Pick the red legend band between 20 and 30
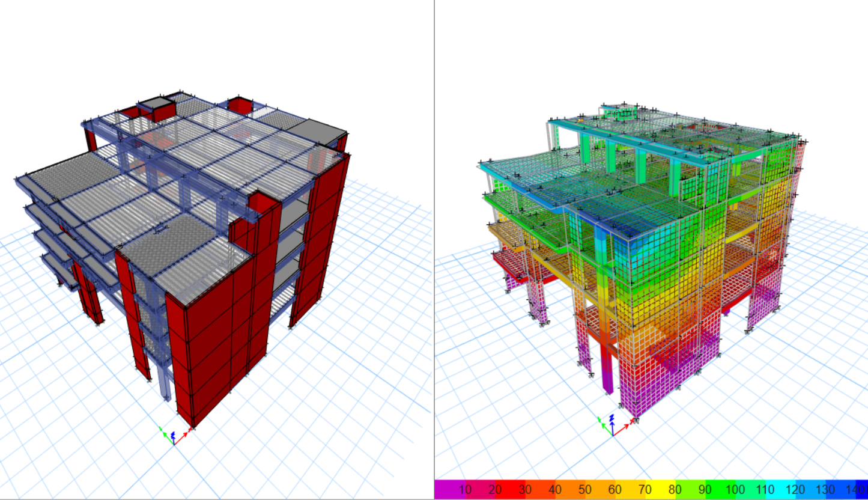The image size is (868, 500). tap(509, 490)
